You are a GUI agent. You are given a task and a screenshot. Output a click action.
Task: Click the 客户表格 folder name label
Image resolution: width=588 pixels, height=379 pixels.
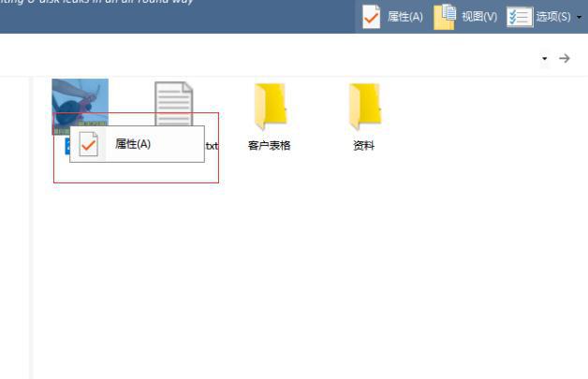pyautogui.click(x=270, y=145)
